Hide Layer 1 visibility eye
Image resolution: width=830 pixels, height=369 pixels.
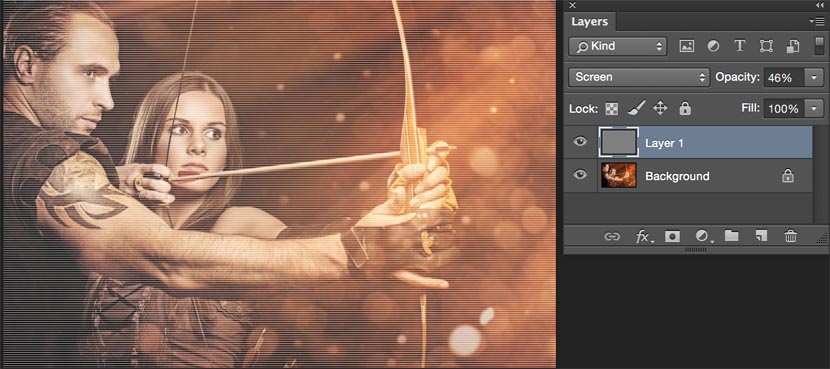[x=581, y=141]
